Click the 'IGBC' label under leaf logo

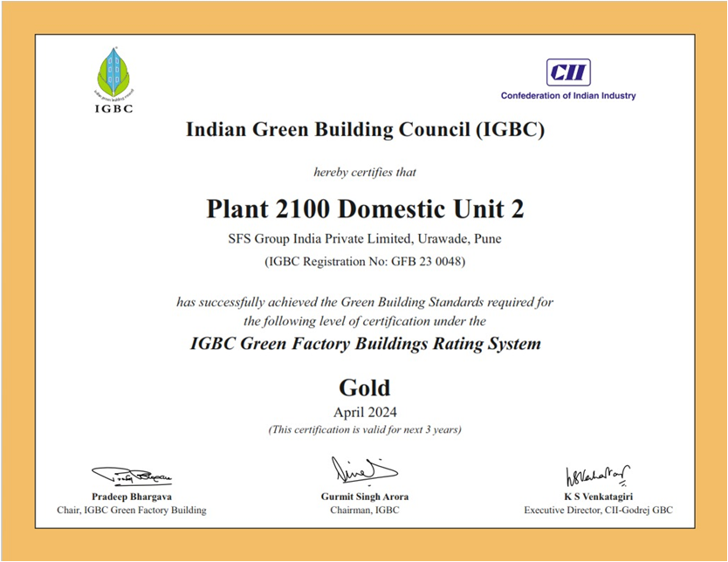click(113, 108)
